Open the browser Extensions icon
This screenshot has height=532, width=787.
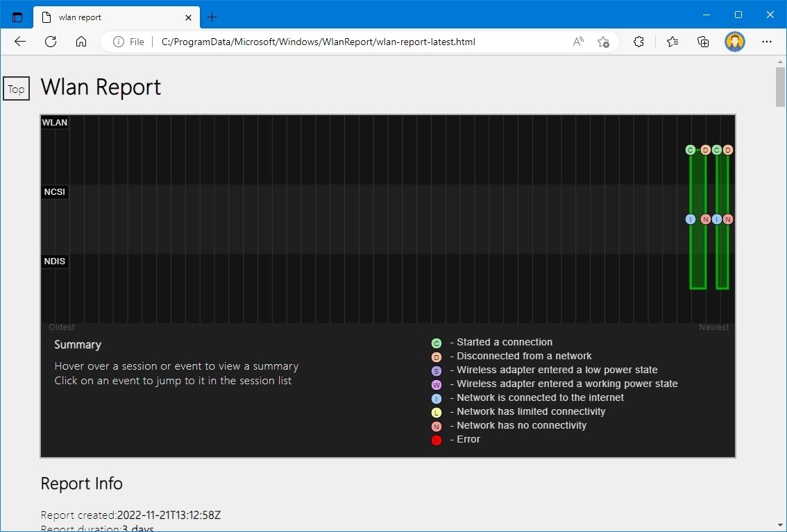point(638,42)
